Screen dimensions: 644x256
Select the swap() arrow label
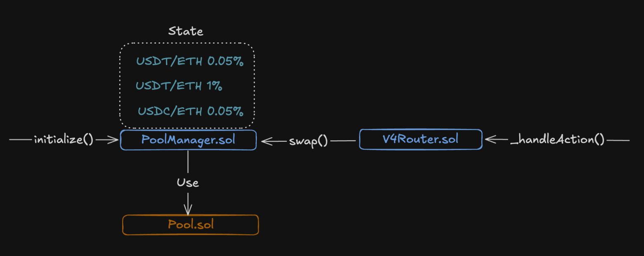[x=308, y=141]
